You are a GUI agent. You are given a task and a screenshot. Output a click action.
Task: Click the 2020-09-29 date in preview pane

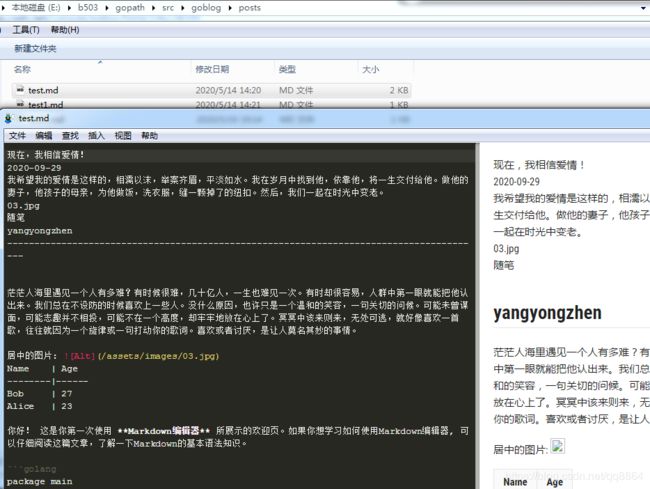[x=517, y=182]
